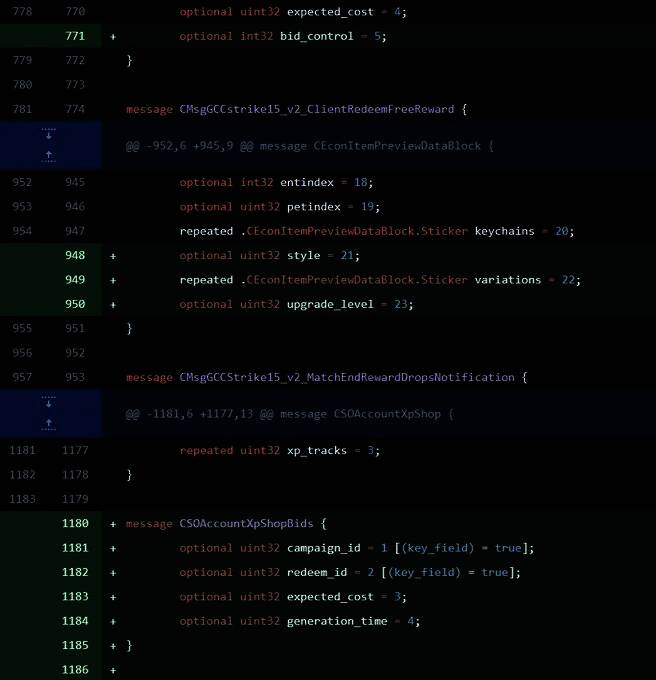The width and height of the screenshot is (656, 680).
Task: Click the plus marker on redeem_id line
Action: (x=113, y=572)
